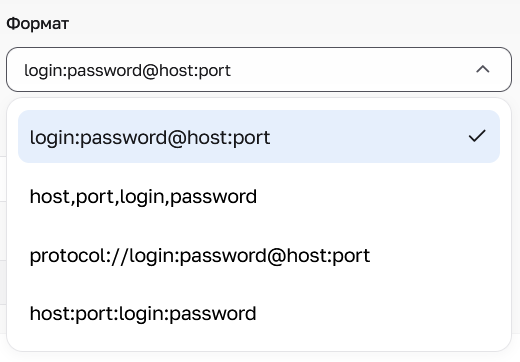The height and width of the screenshot is (362, 520).
Task: Select the second format option host,port,login,password
Action: [x=259, y=196]
